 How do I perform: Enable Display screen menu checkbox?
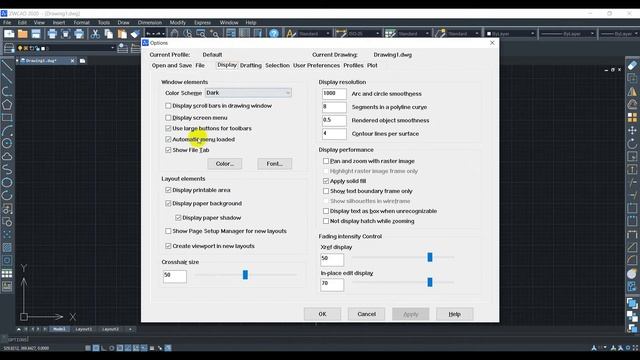(168, 118)
